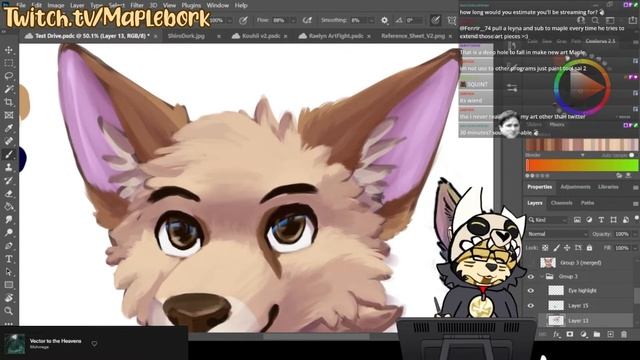
Task: Delete layer with trash icon
Action: click(x=624, y=334)
